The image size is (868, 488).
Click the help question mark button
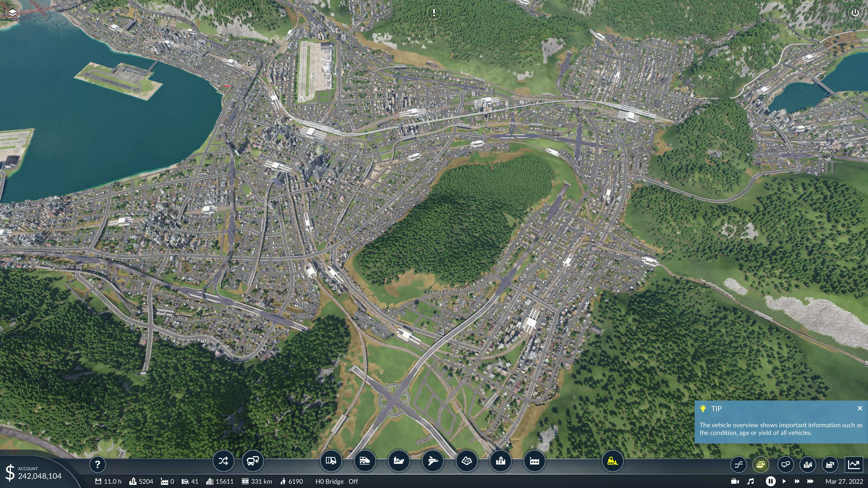(x=97, y=465)
